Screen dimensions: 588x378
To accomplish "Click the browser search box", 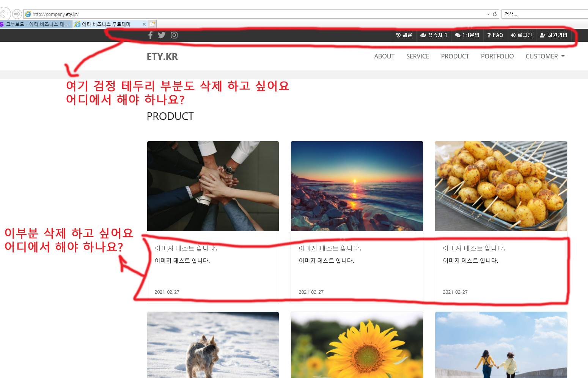I will pos(545,14).
